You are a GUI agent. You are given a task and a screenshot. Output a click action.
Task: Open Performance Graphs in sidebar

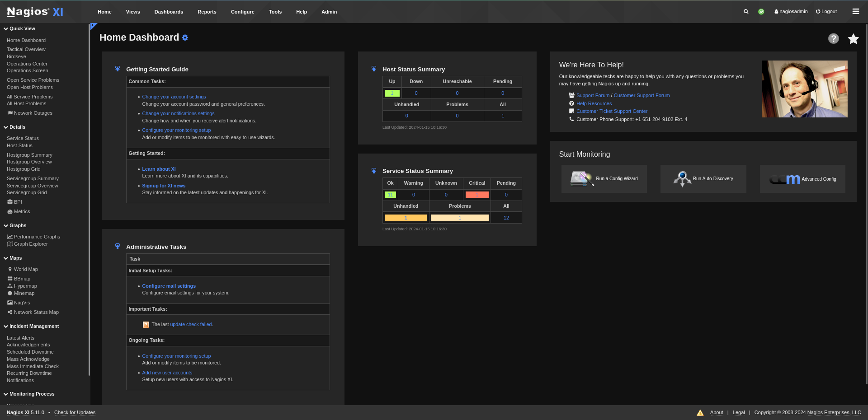click(33, 237)
